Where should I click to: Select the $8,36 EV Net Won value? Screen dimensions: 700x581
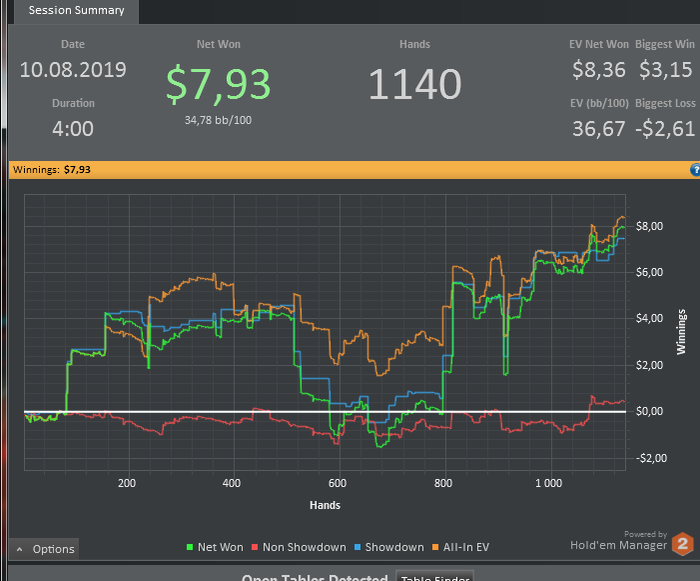pyautogui.click(x=599, y=70)
